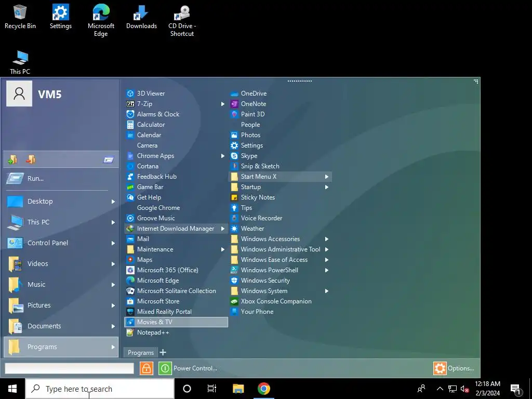Open Videos folder menu entry
The image size is (532, 399).
coord(61,263)
